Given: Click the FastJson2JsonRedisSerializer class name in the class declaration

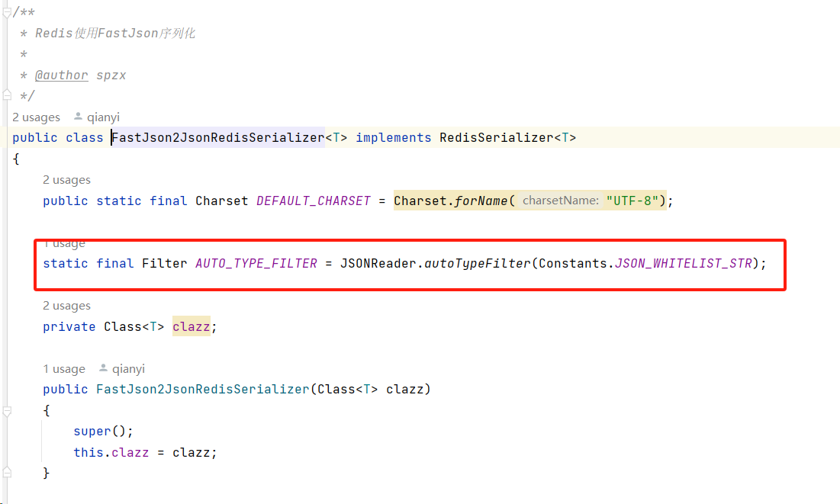Looking at the screenshot, I should pos(218,138).
